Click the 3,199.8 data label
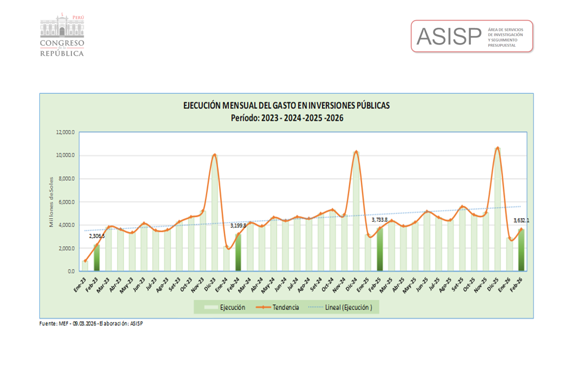The image size is (572, 392). pos(238,225)
